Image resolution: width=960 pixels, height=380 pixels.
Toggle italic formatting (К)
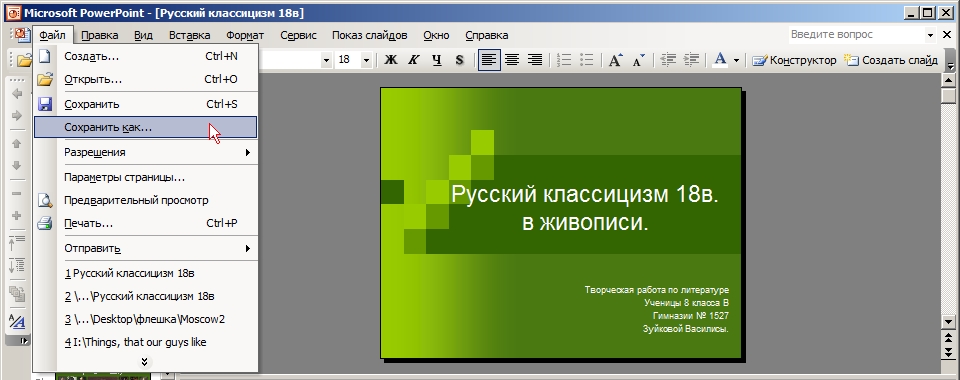pos(414,60)
